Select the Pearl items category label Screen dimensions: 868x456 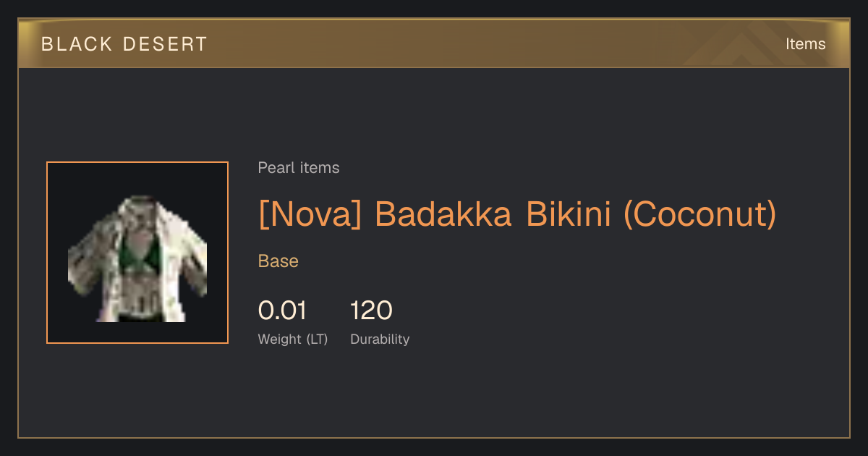point(298,168)
